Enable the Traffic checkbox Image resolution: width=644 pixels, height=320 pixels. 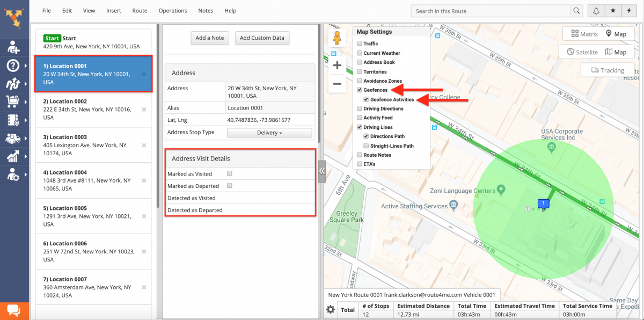tap(360, 44)
